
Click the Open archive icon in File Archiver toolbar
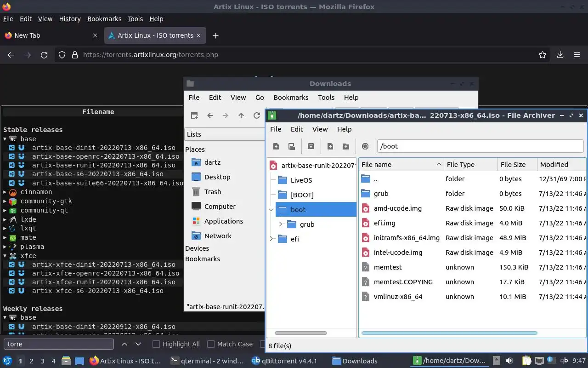tap(292, 146)
